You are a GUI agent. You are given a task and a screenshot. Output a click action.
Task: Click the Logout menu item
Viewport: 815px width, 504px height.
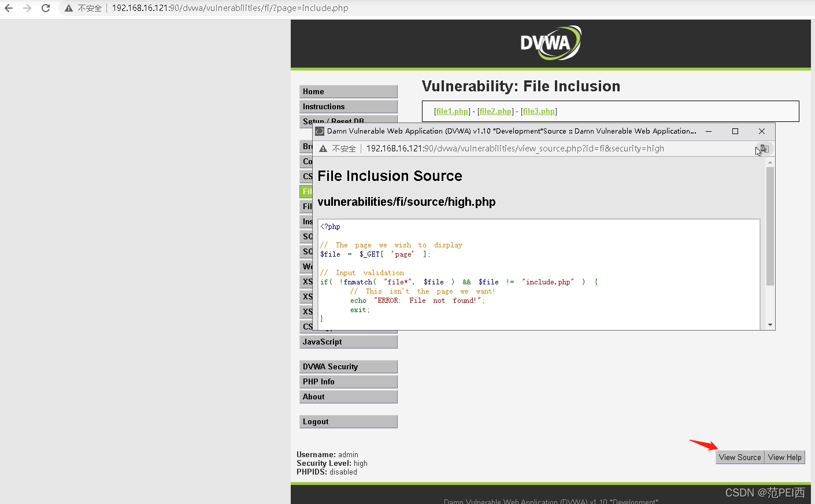point(349,421)
